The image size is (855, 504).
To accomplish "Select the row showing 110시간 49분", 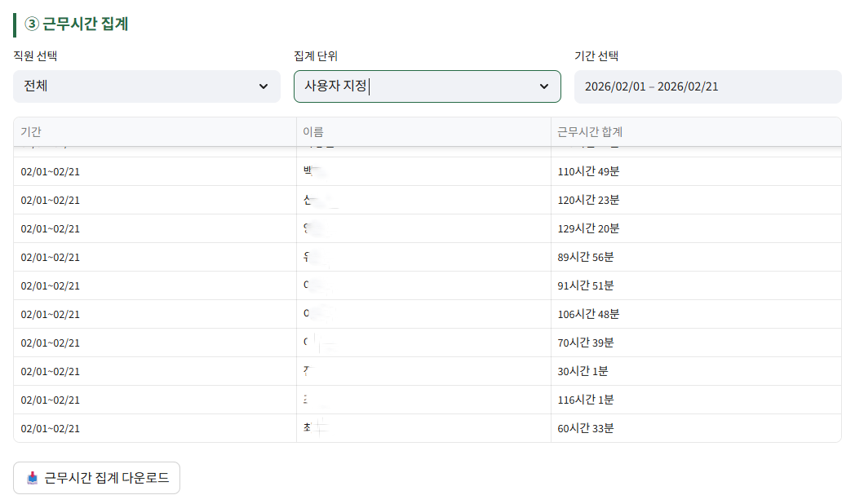I will pyautogui.click(x=427, y=170).
